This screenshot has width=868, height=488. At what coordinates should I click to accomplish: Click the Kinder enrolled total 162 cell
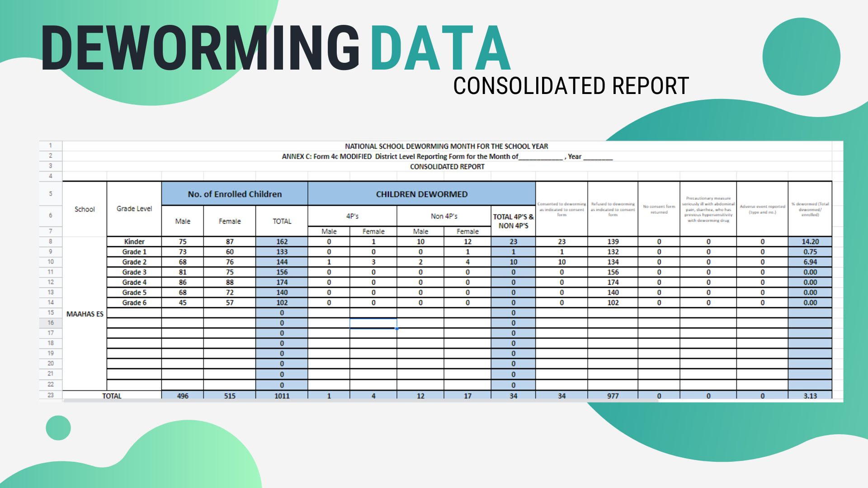pyautogui.click(x=282, y=242)
